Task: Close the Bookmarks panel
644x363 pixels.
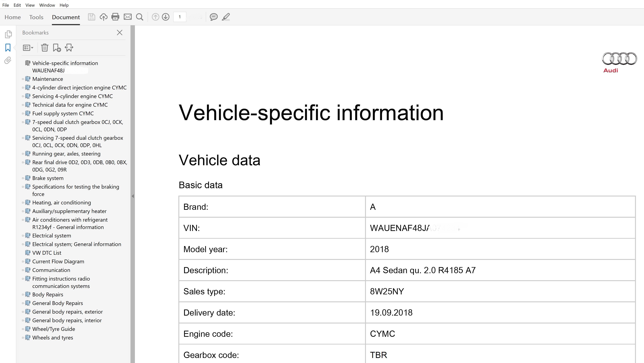Action: [119, 33]
